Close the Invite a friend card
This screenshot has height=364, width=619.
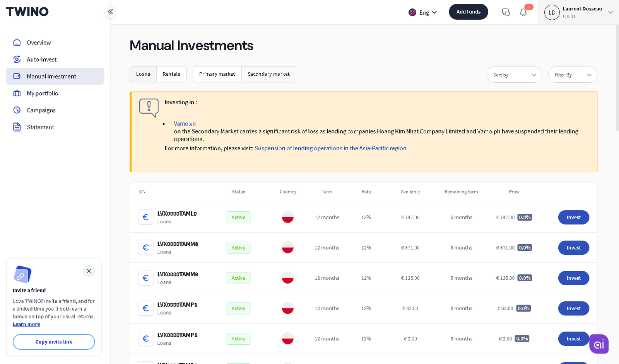[x=89, y=271]
